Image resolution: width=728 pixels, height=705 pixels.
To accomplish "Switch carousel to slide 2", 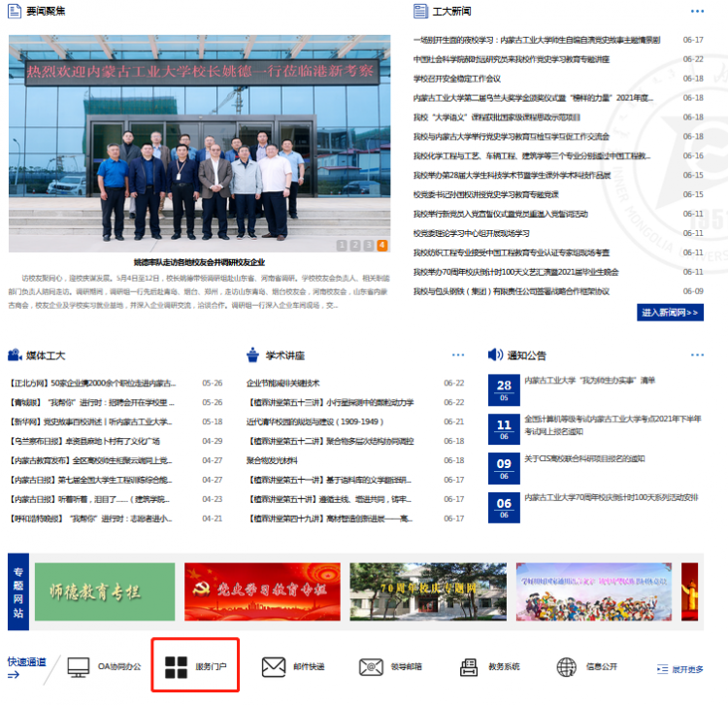I will coord(355,245).
